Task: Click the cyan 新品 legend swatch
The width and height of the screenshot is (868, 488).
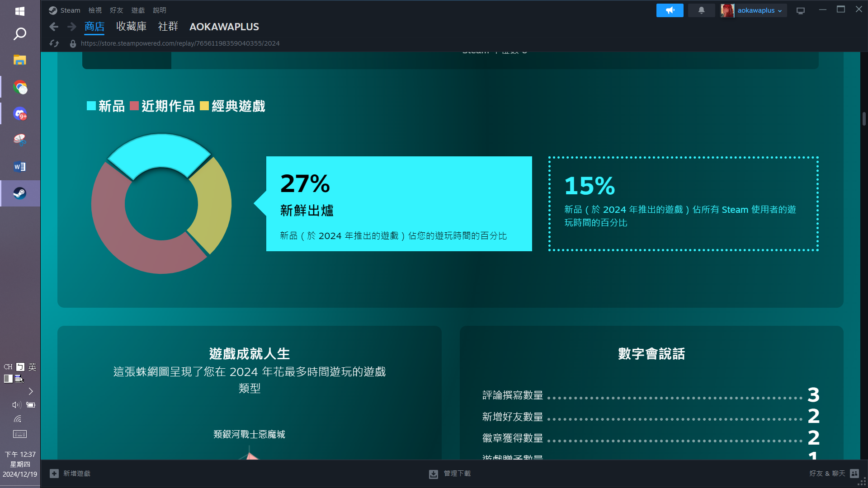Action: pyautogui.click(x=91, y=106)
